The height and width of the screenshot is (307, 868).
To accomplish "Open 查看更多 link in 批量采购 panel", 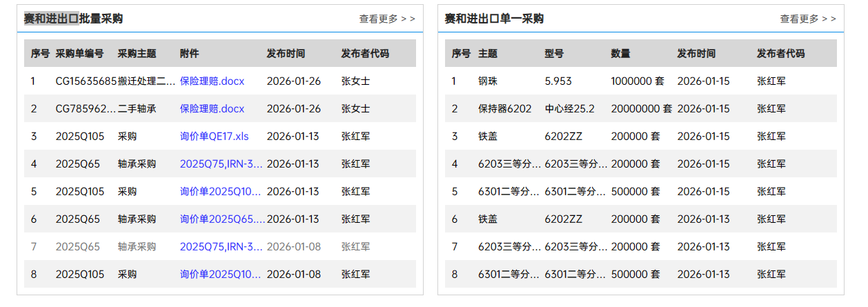I will point(386,19).
